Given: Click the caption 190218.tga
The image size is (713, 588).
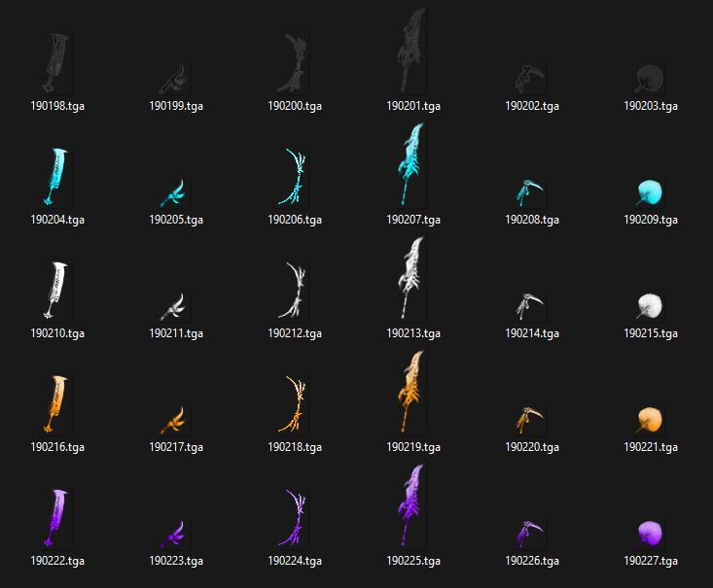Looking at the screenshot, I should [295, 447].
